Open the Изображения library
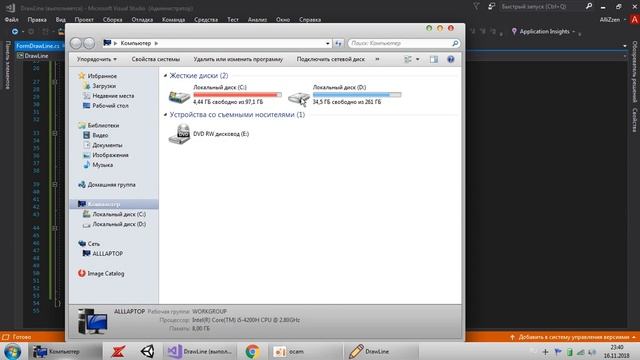The width and height of the screenshot is (640, 360). [110, 155]
